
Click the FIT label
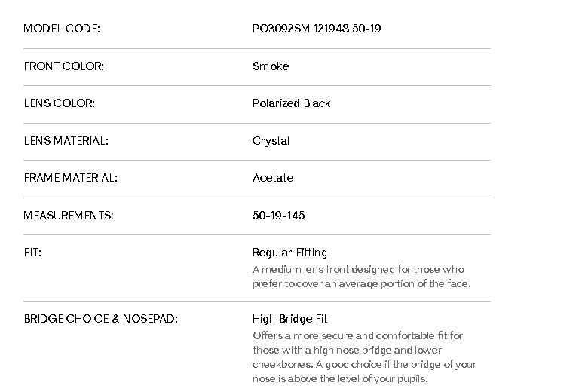pos(32,253)
